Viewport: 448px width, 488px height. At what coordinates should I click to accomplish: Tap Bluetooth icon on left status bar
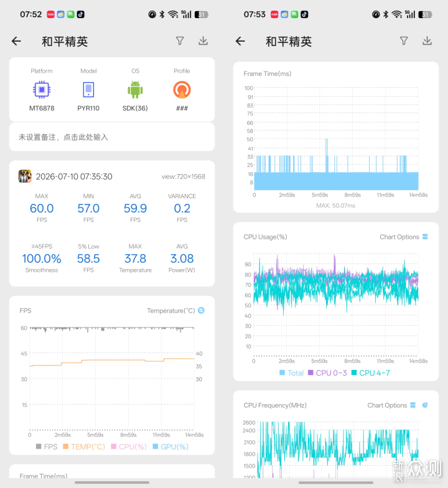point(162,14)
